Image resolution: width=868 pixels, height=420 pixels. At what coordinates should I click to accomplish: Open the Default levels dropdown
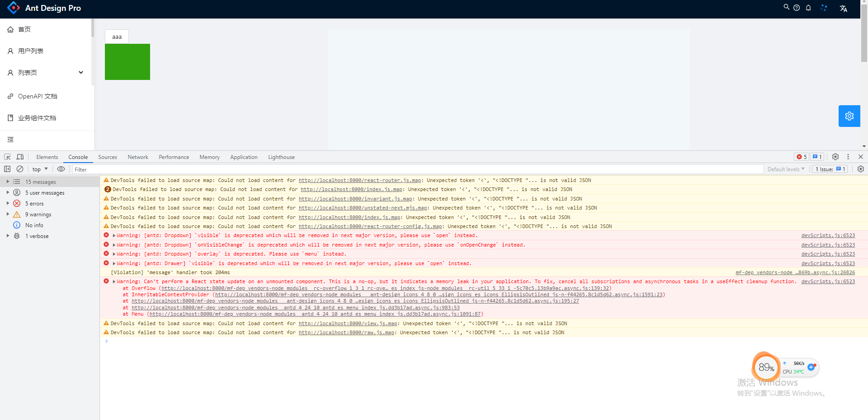tap(786, 169)
